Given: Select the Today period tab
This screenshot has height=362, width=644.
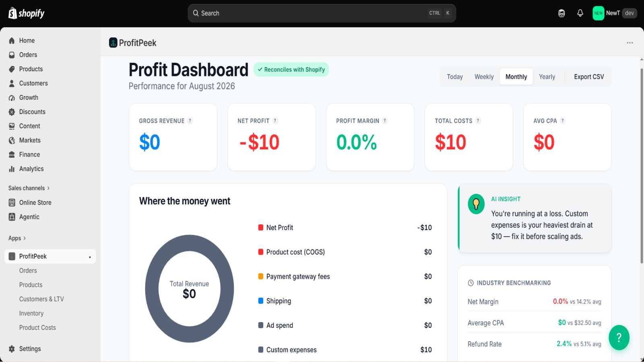Looking at the screenshot, I should tap(455, 77).
